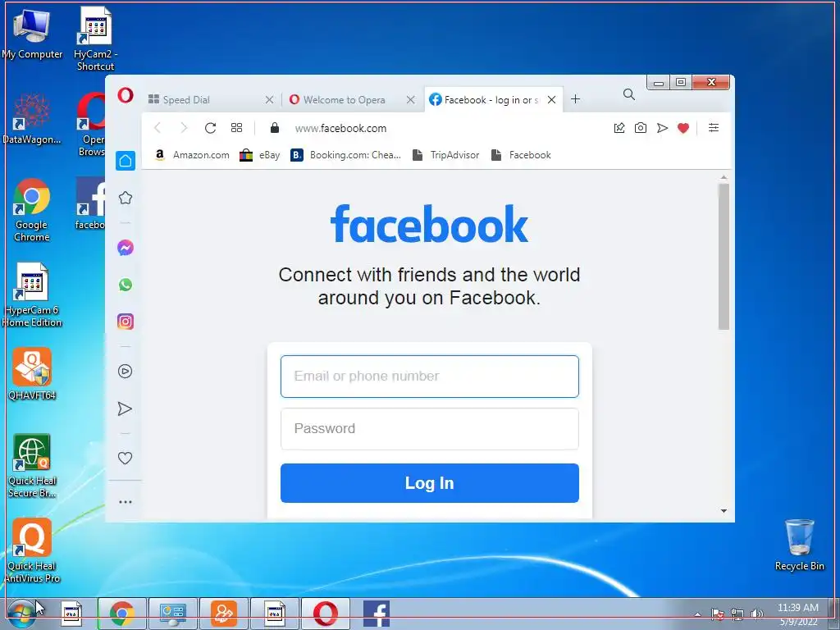Click the scrollbar down arrow
This screenshot has height=630, width=840.
[x=724, y=511]
